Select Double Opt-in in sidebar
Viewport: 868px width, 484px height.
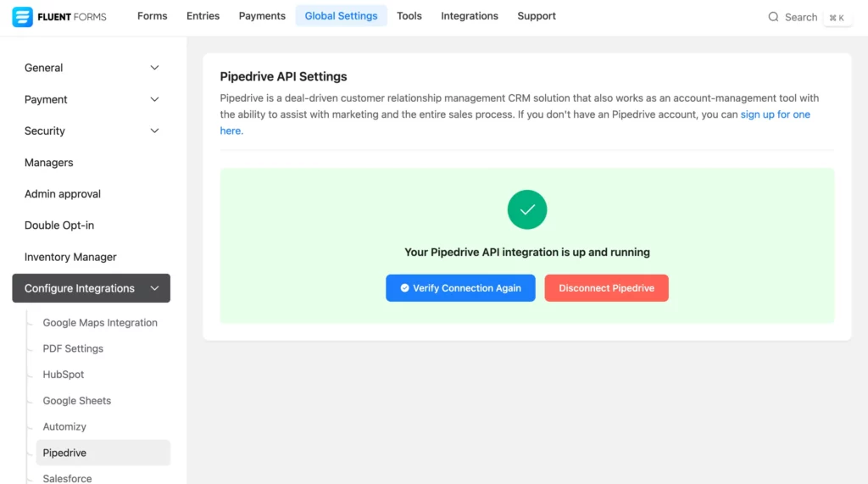[59, 225]
